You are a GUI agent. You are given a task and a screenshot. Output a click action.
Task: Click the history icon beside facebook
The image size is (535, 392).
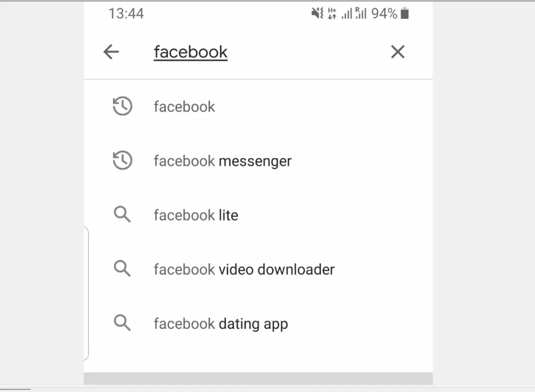(x=122, y=106)
